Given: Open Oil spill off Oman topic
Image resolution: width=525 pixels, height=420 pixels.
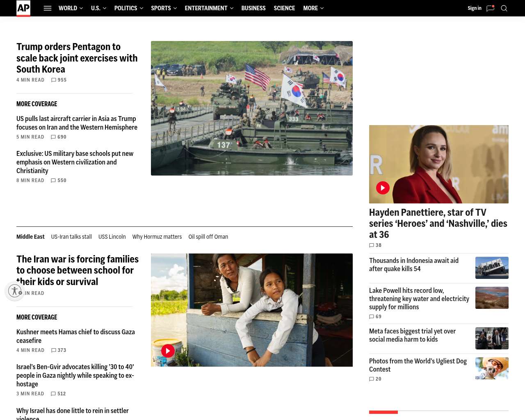Looking at the screenshot, I should pyautogui.click(x=208, y=237).
